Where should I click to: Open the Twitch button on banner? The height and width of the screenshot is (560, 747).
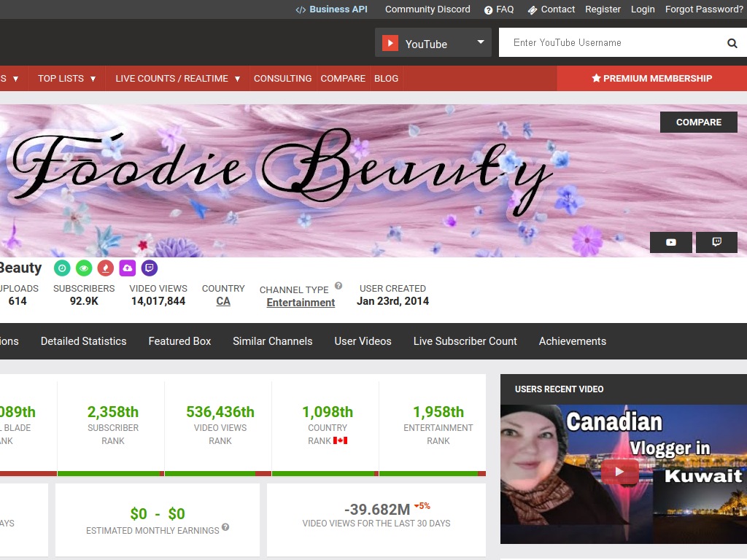click(716, 242)
